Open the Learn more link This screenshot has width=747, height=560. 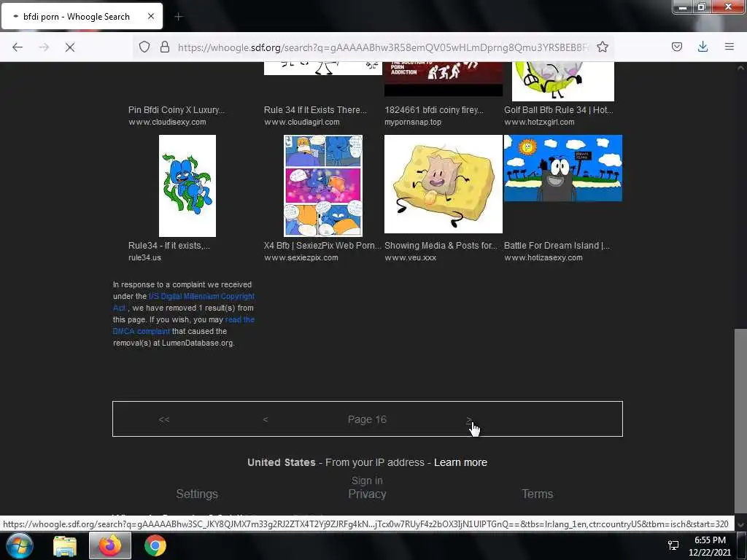[x=461, y=462]
